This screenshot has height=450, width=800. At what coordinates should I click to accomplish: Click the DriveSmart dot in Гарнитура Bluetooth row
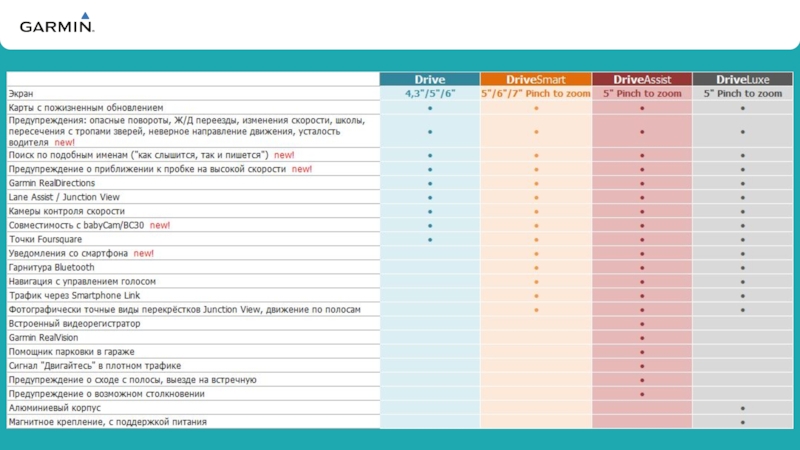(535, 268)
